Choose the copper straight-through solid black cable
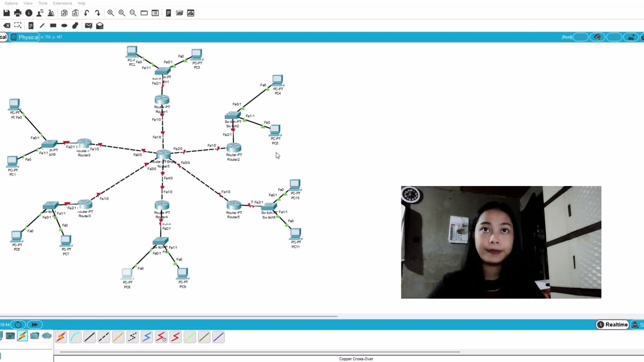 coord(89,337)
